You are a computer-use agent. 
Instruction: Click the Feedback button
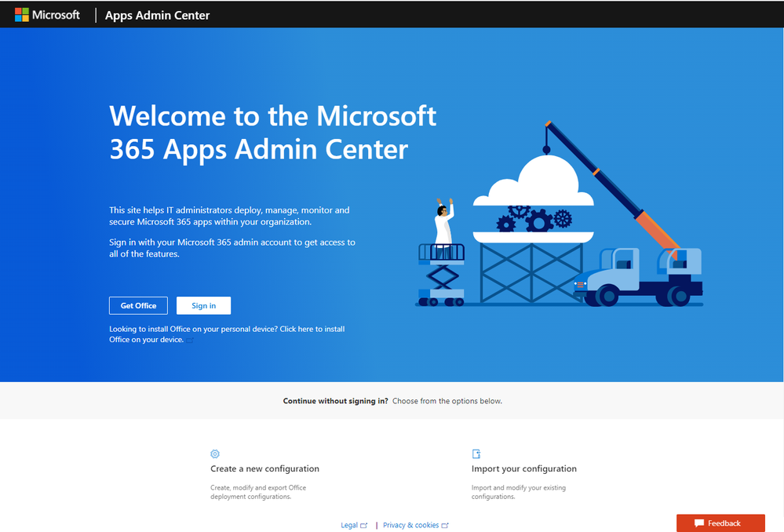click(x=720, y=523)
